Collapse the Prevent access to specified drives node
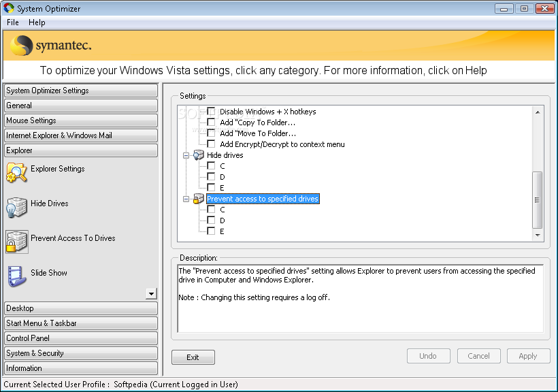 pos(186,199)
